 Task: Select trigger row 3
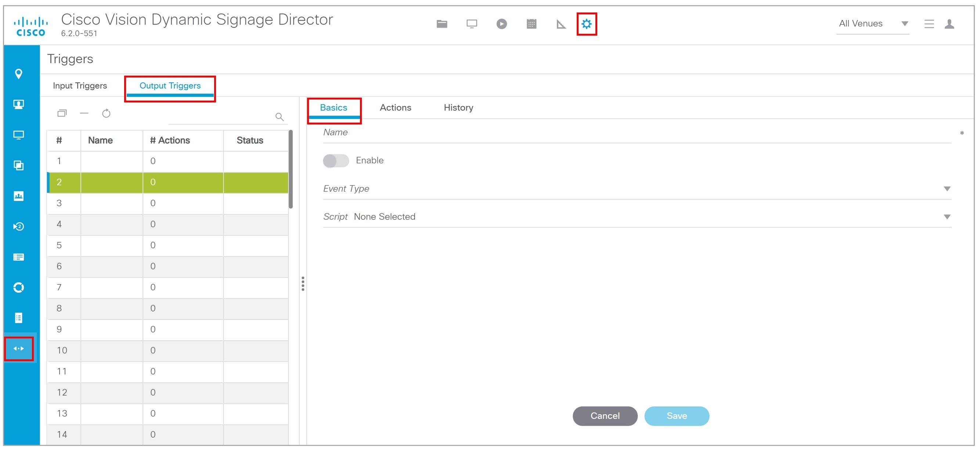click(167, 203)
